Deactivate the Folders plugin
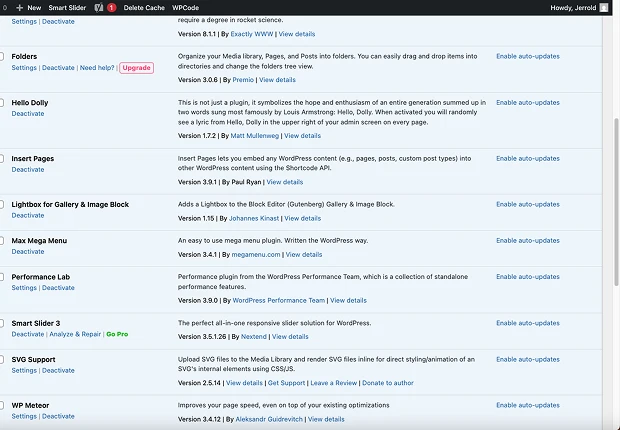This screenshot has height=430, width=620. (58, 68)
